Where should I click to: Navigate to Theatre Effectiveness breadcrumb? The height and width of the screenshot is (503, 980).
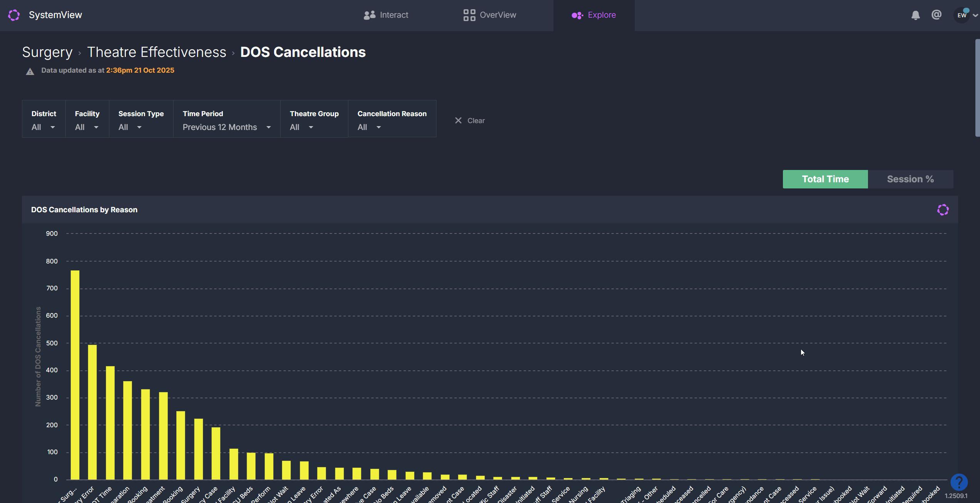click(x=157, y=52)
